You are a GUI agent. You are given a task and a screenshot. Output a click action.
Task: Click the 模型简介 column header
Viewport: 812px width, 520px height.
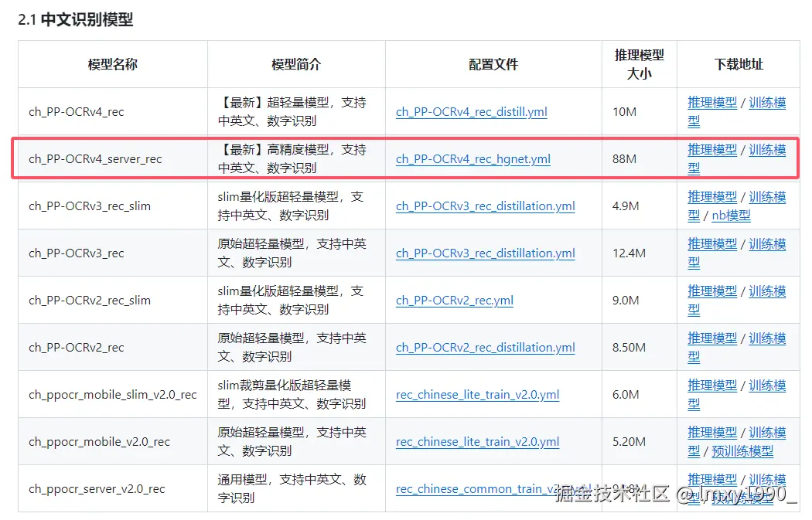point(296,64)
